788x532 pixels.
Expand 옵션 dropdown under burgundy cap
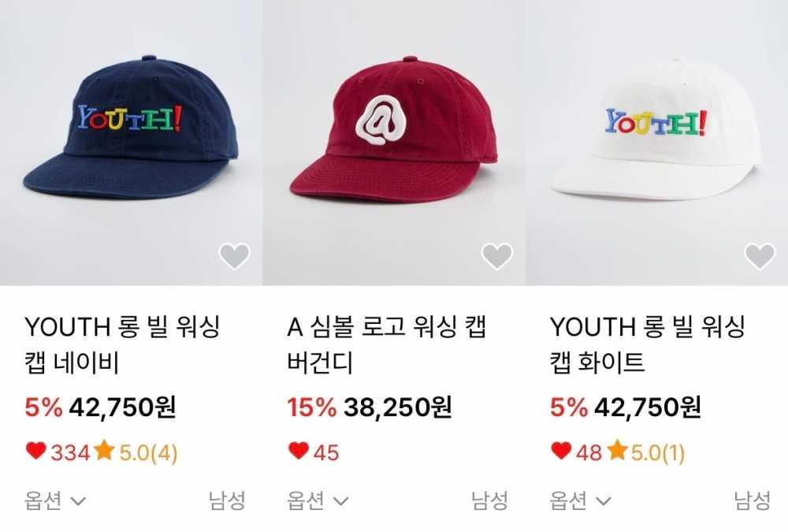318,500
